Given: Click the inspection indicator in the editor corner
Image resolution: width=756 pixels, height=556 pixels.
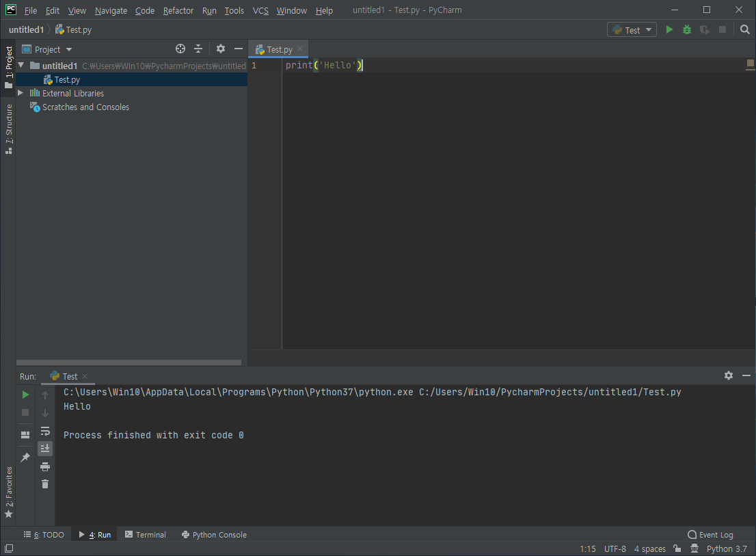Looking at the screenshot, I should coord(751,63).
